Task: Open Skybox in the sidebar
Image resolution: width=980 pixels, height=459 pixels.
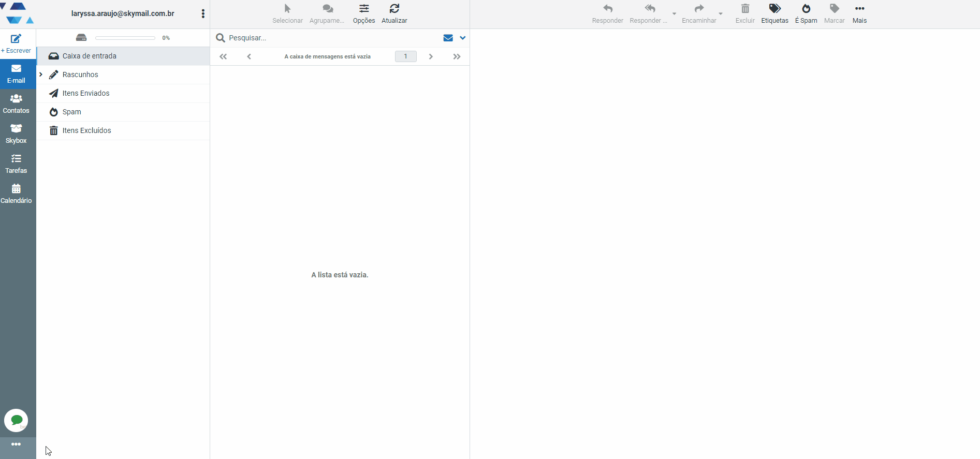Action: click(16, 134)
